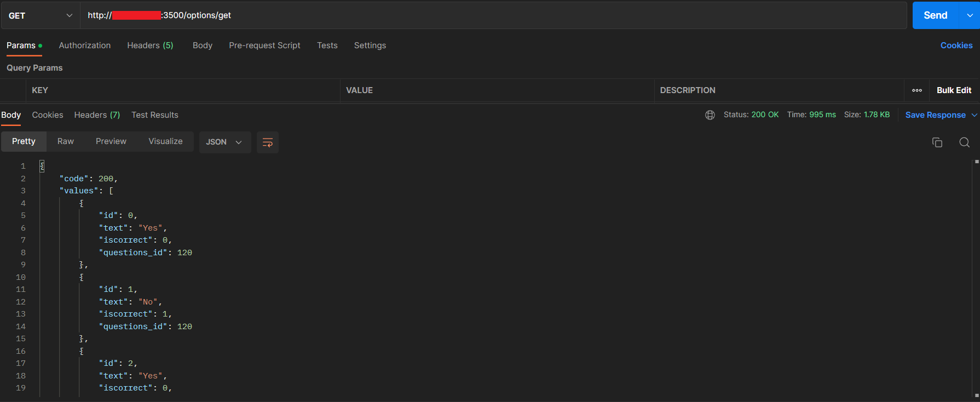
Task: Open the Tests tab
Action: (x=327, y=45)
